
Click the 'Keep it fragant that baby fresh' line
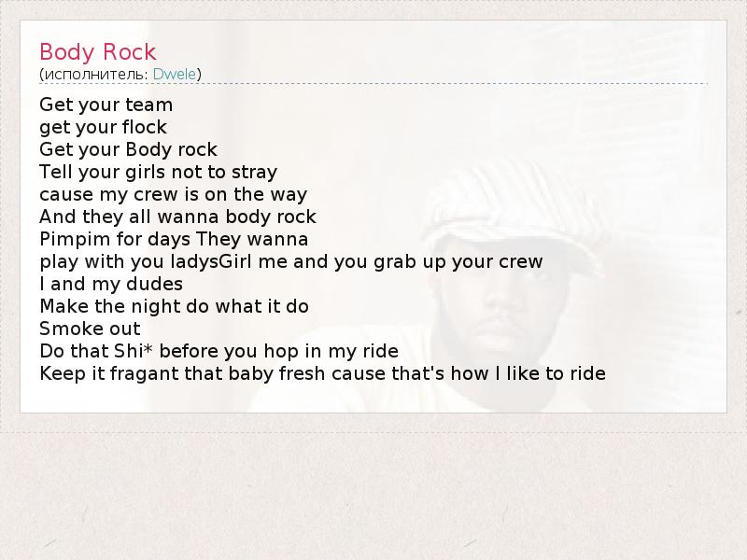pos(322,373)
